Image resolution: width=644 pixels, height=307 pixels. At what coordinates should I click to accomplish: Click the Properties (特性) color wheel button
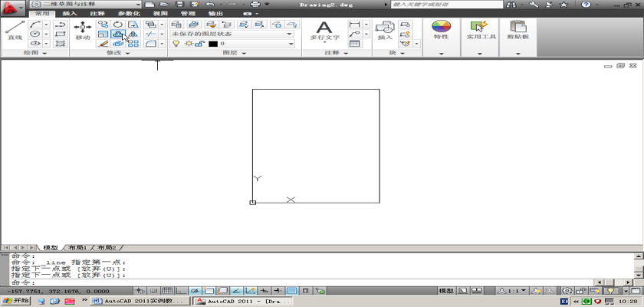point(441,30)
